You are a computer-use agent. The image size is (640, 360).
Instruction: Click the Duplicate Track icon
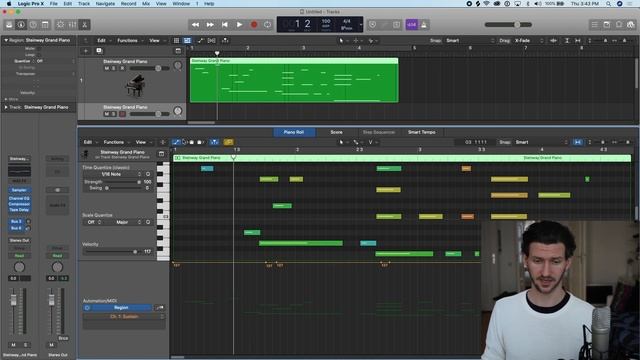pos(99,51)
